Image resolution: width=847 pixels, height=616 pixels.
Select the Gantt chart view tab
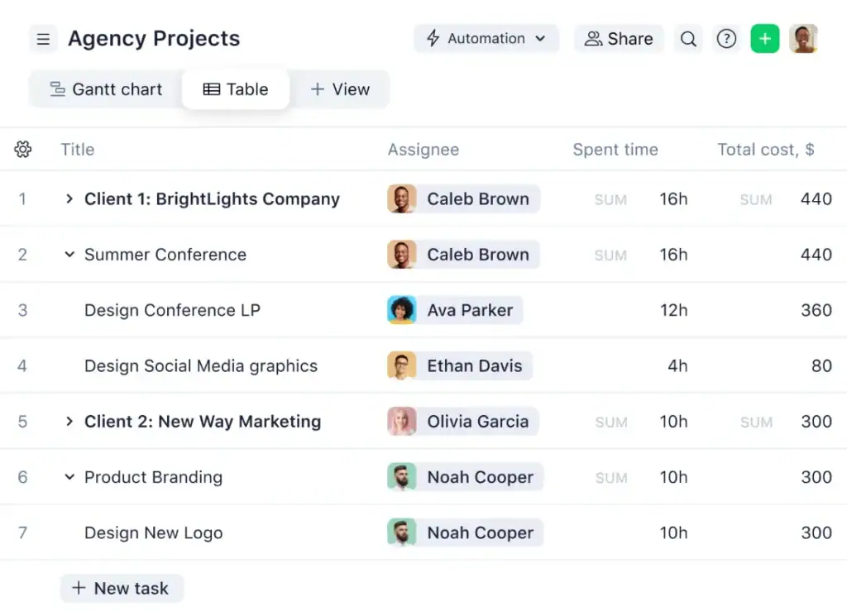point(105,89)
